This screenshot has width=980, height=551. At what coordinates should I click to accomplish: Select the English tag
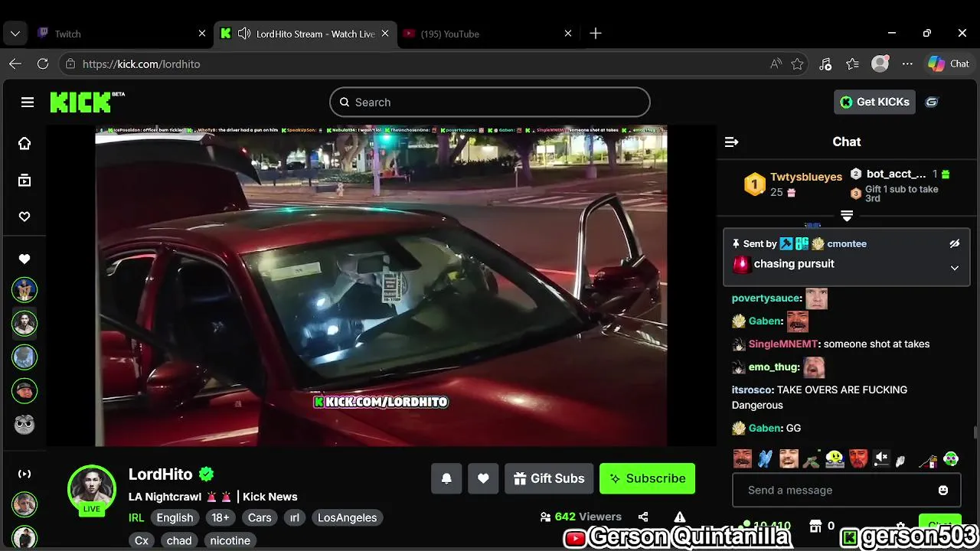click(x=175, y=517)
